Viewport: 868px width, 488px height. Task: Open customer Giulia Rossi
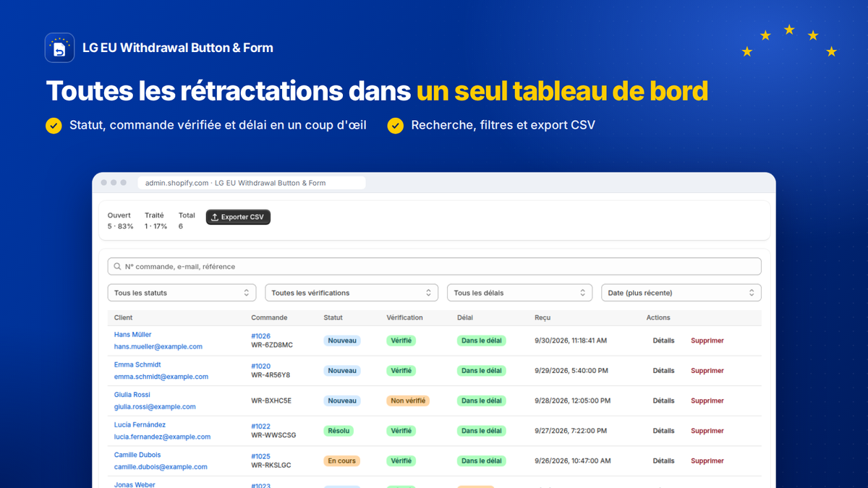[x=132, y=395]
